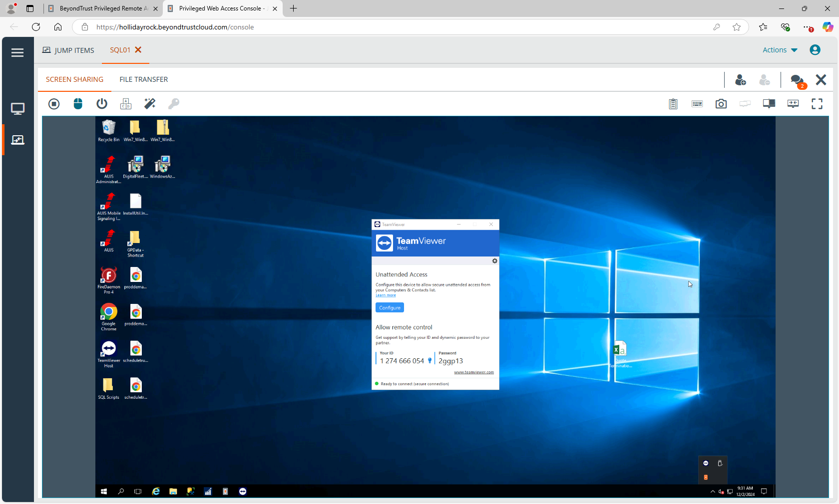This screenshot has height=504, width=839.
Task: Switch to the SCREEN SHARING tab
Action: pyautogui.click(x=75, y=79)
